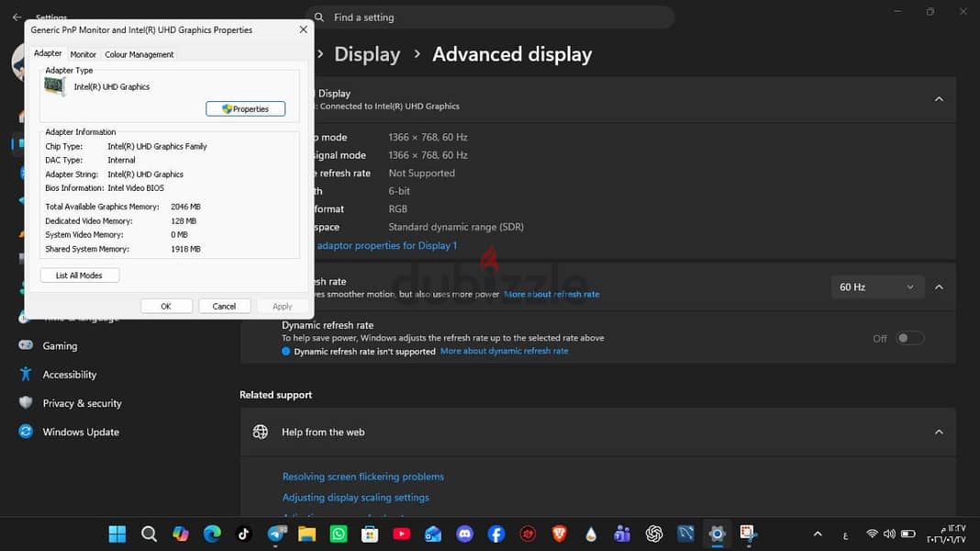Open Privacy & security settings
The height and width of the screenshot is (551, 980).
pyautogui.click(x=82, y=403)
